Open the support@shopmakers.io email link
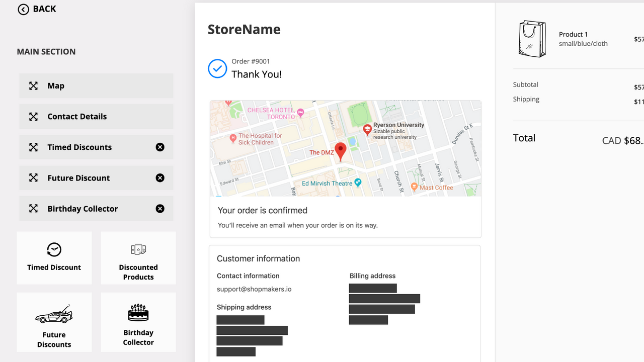The width and height of the screenshot is (644, 362). click(x=254, y=289)
